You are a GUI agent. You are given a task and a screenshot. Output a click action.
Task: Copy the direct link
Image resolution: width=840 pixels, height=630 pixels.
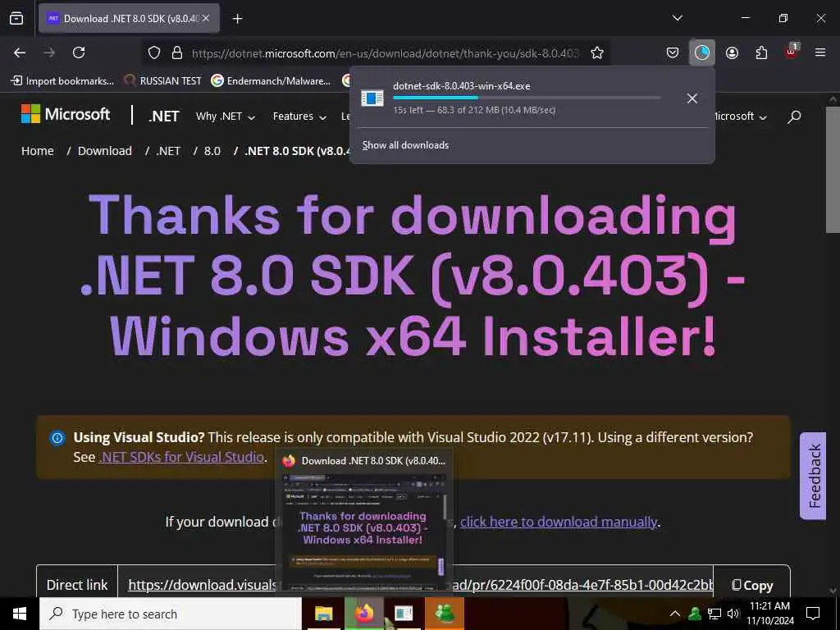(x=752, y=586)
